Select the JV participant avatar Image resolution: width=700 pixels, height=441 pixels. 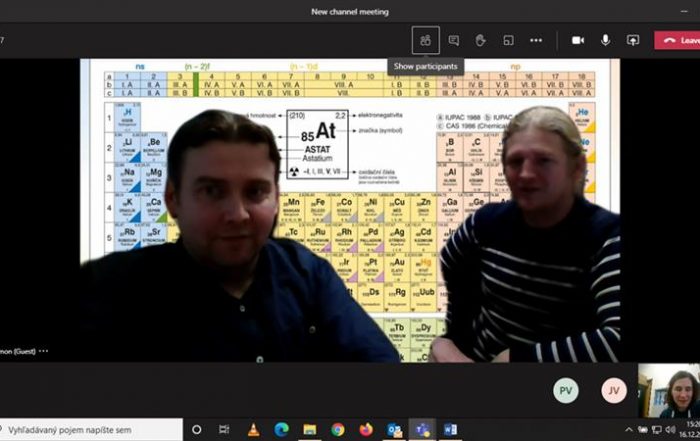[x=614, y=391]
